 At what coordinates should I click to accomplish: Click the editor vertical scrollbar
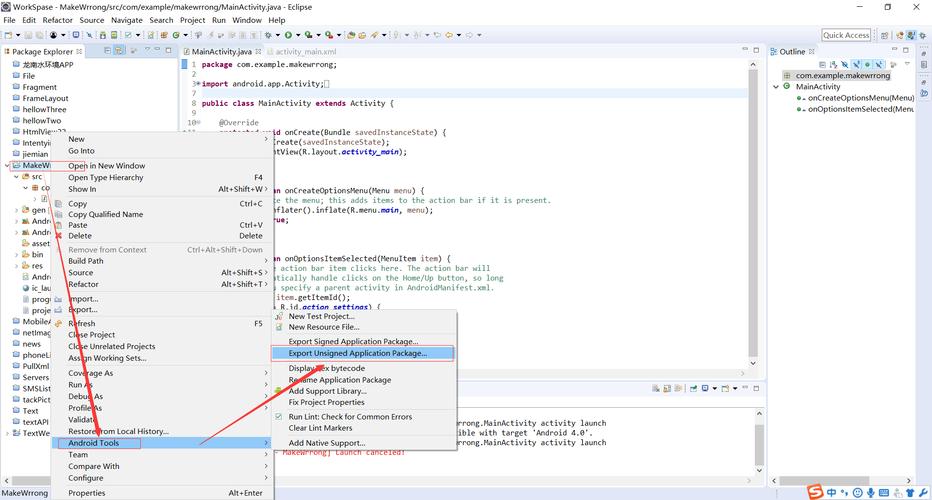[x=752, y=214]
